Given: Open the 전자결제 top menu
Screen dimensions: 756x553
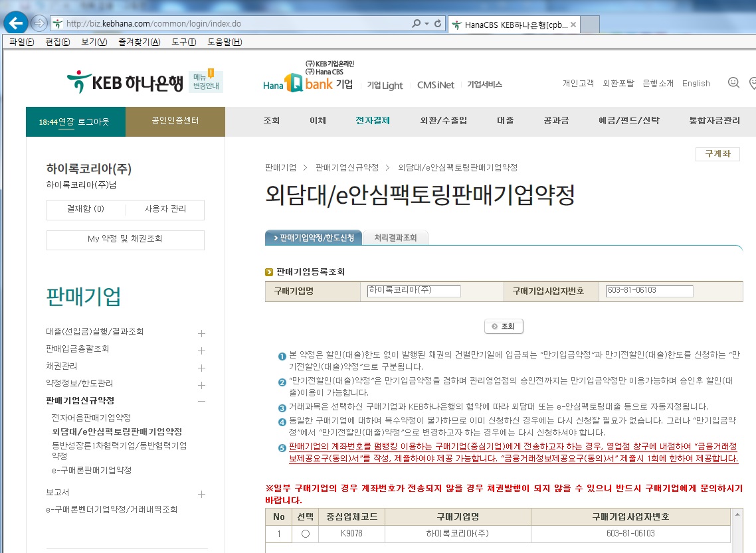Looking at the screenshot, I should point(372,121).
